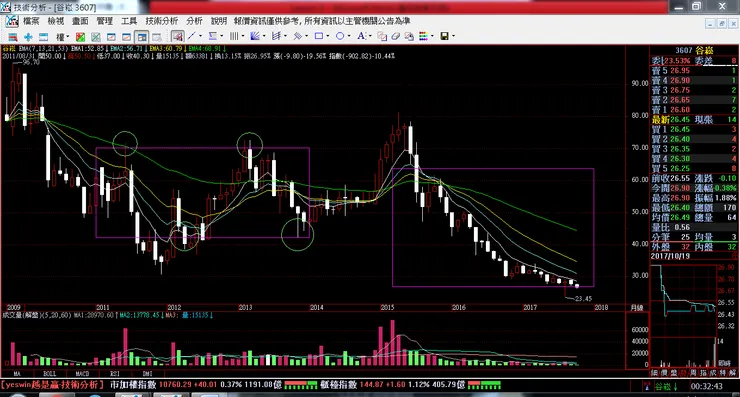Choose the eraser tool in toolbar
The image size is (740, 397).
click(395, 36)
